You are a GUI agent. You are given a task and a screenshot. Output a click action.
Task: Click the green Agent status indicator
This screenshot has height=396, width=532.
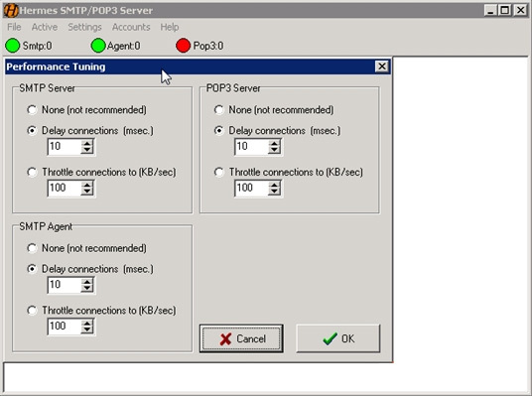point(98,46)
